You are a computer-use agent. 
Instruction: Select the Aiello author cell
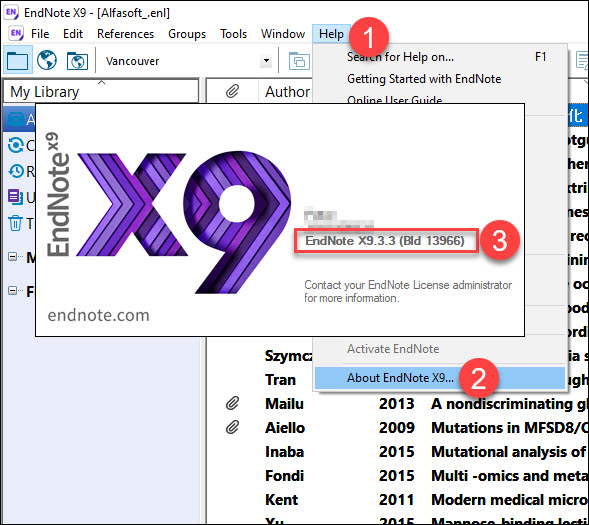285,428
